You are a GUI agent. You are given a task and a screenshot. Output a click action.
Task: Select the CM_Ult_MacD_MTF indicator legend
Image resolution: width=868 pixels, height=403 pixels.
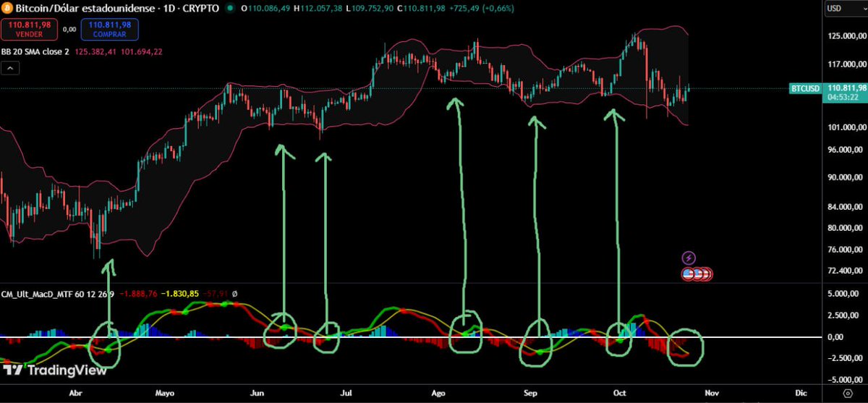[x=58, y=294]
